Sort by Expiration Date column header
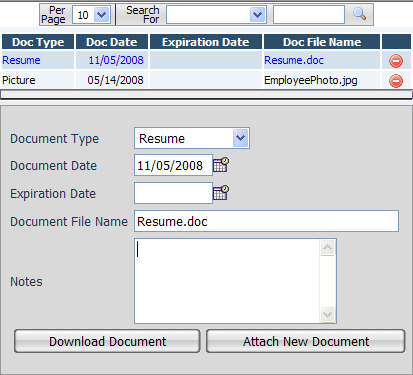The height and width of the screenshot is (375, 413). point(206,42)
